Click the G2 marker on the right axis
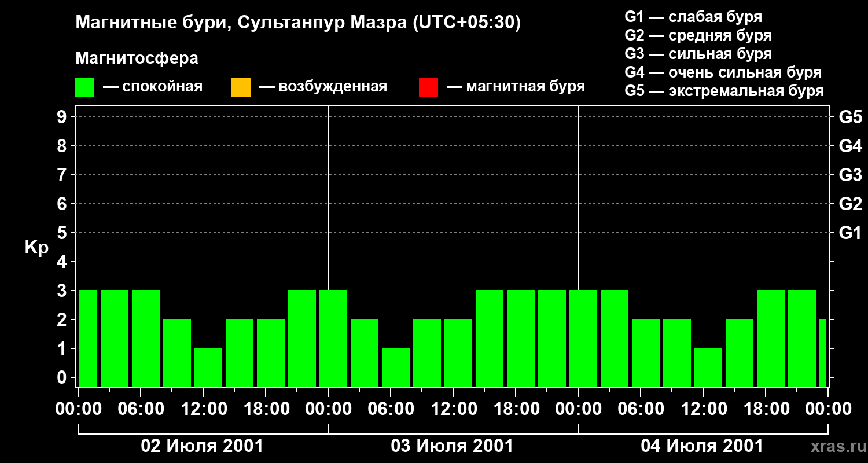This screenshot has height=463, width=868. pyautogui.click(x=850, y=204)
